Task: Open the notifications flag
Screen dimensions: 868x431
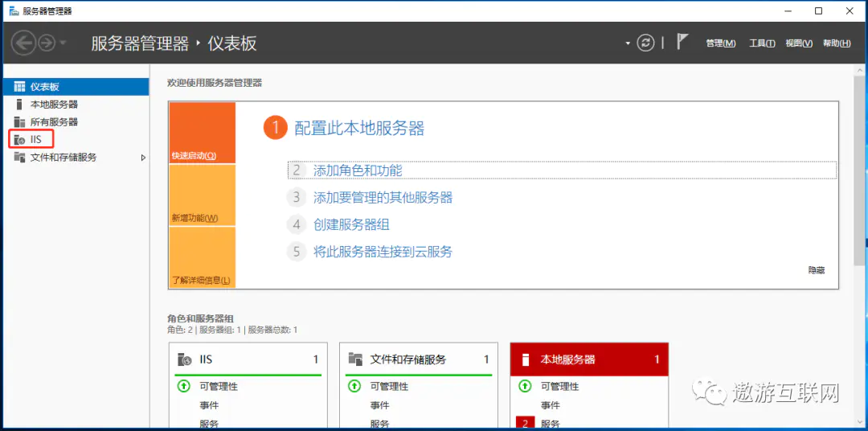Action: pyautogui.click(x=682, y=42)
